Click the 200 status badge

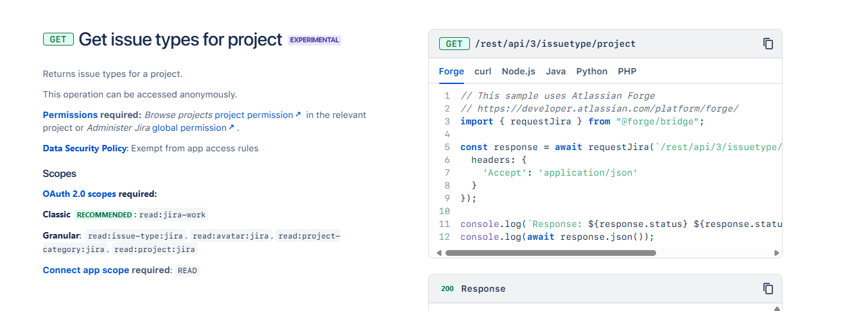click(447, 289)
